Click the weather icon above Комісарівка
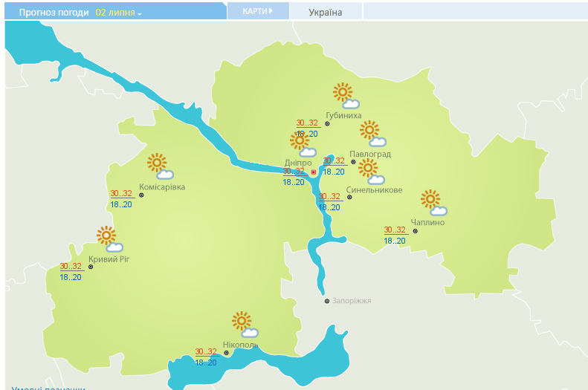Screen dimensions: 588x390 click(159, 166)
